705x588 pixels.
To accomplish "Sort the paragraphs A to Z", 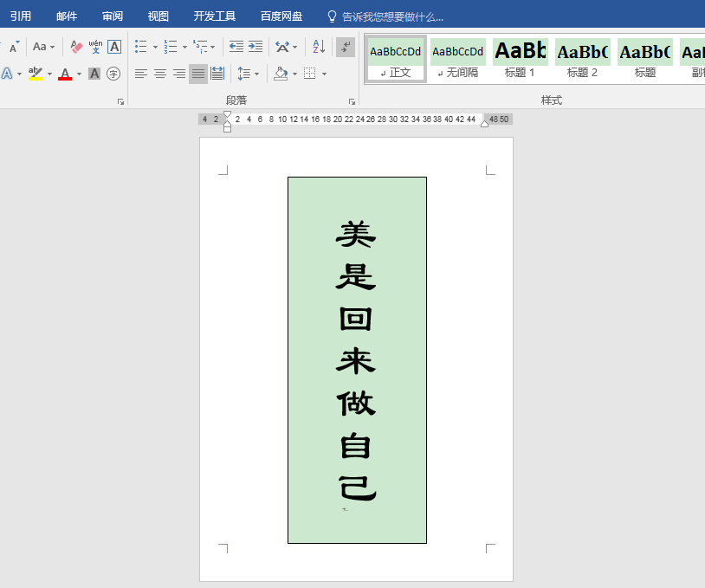I will pos(319,47).
